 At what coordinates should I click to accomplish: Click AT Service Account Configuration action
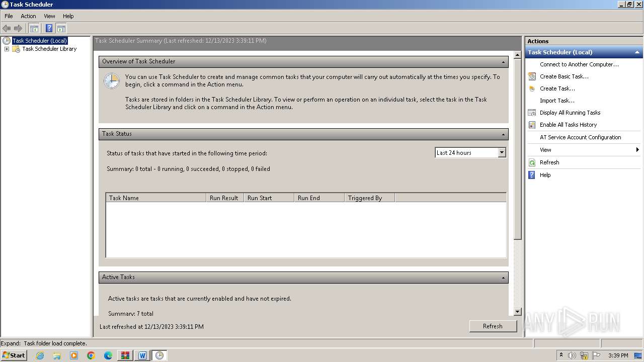click(580, 137)
